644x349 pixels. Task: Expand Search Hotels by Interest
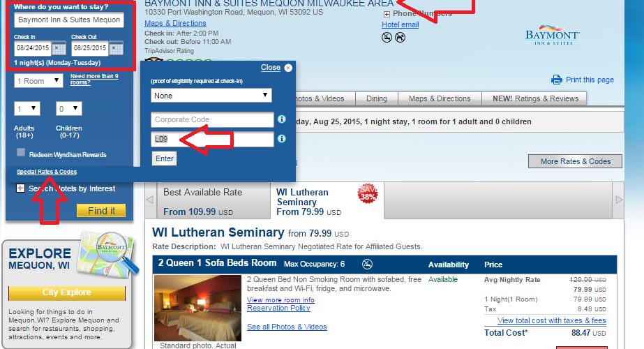point(20,188)
